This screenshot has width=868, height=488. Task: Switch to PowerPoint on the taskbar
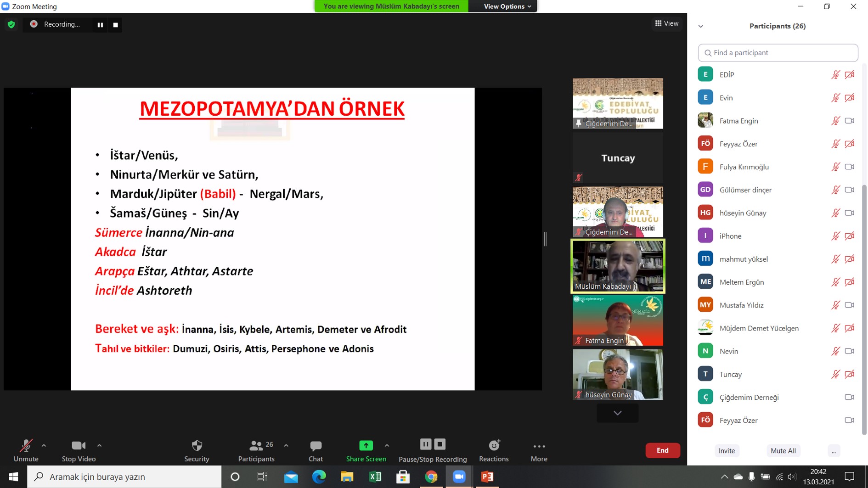coord(487,477)
